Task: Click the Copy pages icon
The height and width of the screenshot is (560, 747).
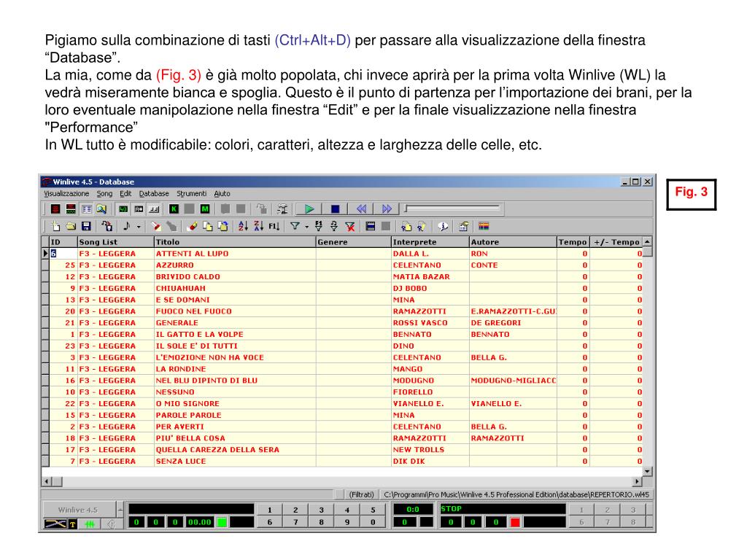Action: (x=208, y=227)
